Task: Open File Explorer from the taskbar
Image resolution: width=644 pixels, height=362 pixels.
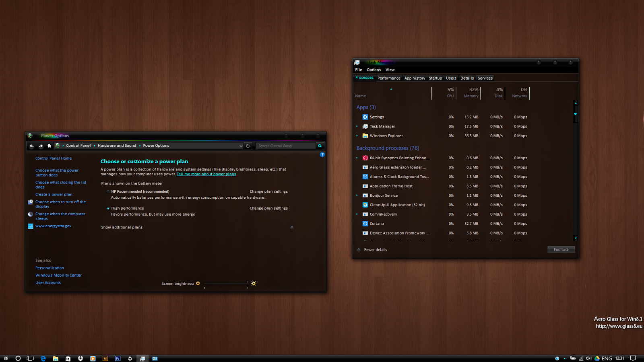Action: click(56, 358)
